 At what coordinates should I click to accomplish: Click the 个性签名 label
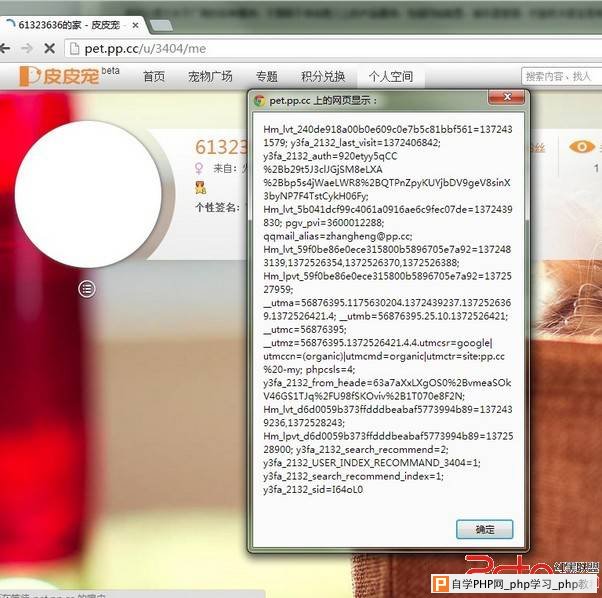point(217,208)
